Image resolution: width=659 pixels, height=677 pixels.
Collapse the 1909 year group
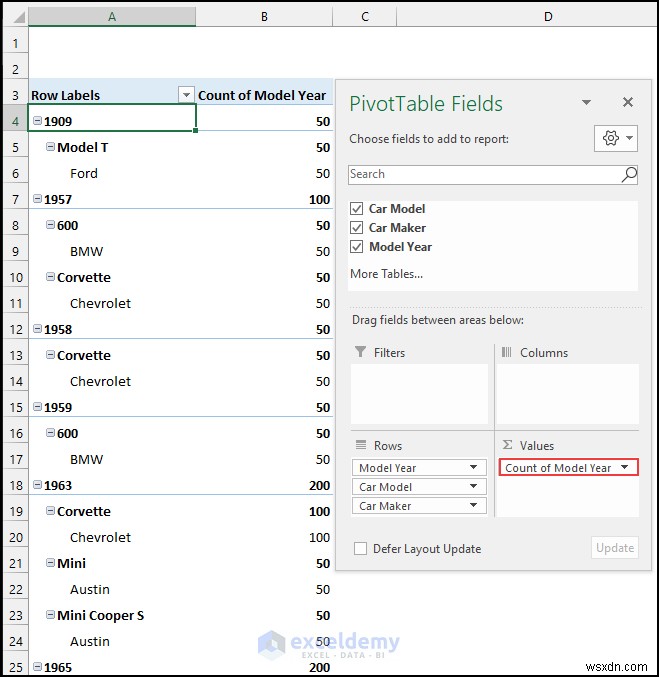[38, 121]
